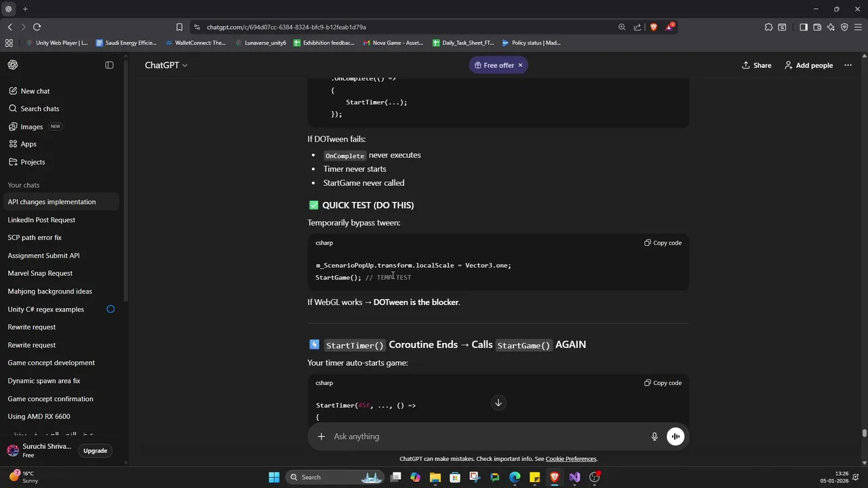Viewport: 868px width, 488px height.
Task: Click the ChatGPT logo in sidebar
Action: (13, 65)
